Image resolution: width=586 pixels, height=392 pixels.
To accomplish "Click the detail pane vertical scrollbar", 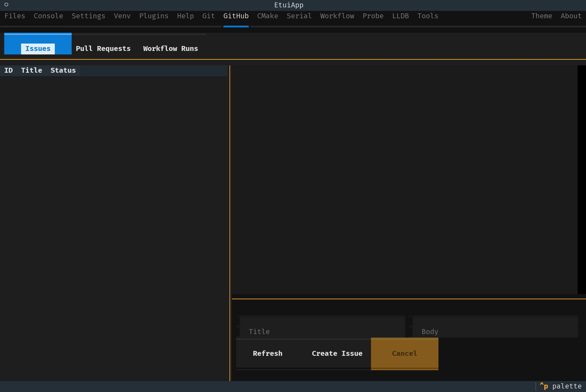I will 582,179.
